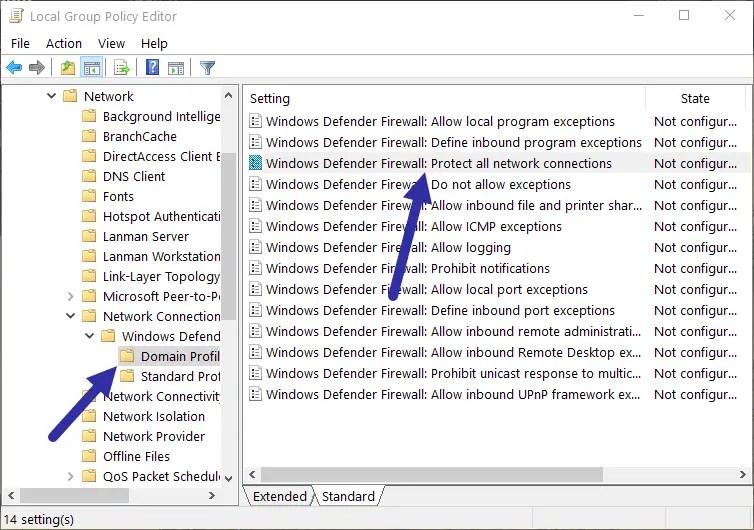Select Lanman Workstation tree item
Screen dimensions: 754x530
tap(162, 256)
